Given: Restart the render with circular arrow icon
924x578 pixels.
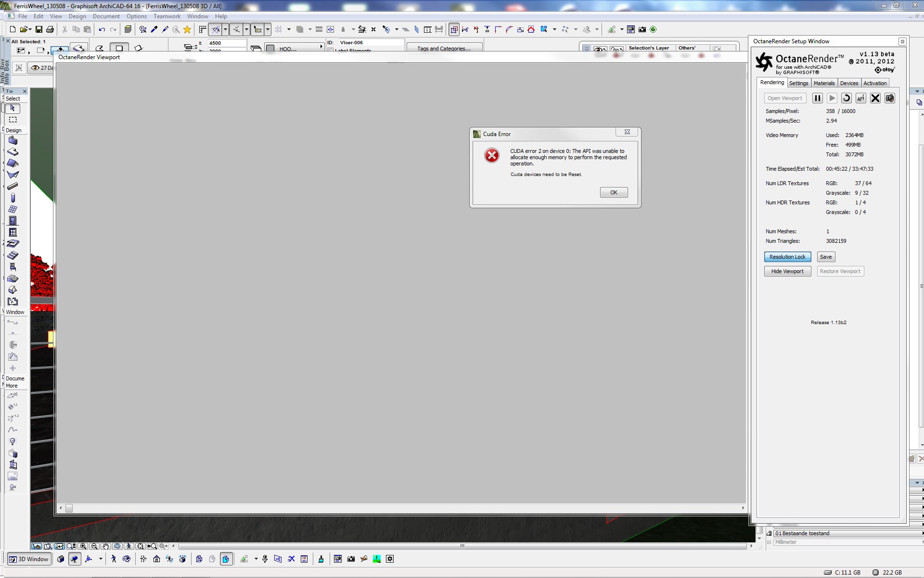Looking at the screenshot, I should (846, 98).
